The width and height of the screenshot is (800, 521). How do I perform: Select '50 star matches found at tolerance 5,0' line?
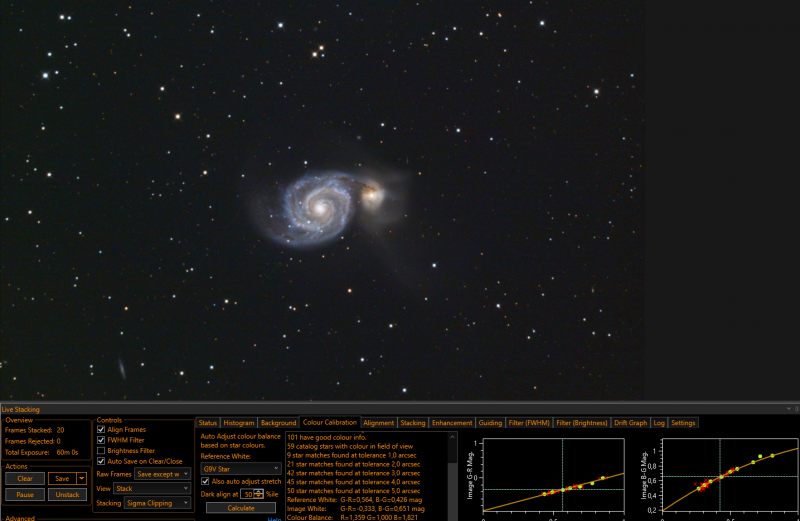354,490
